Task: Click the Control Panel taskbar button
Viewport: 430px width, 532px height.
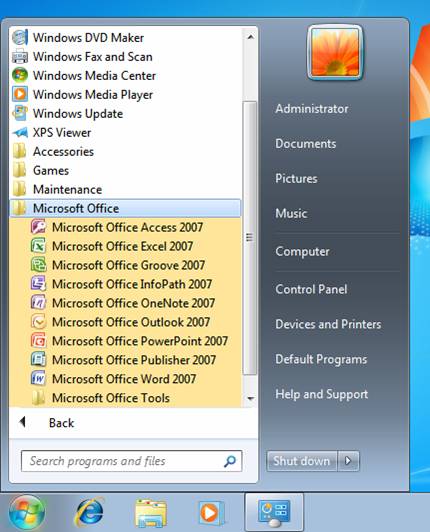Action: [274, 513]
